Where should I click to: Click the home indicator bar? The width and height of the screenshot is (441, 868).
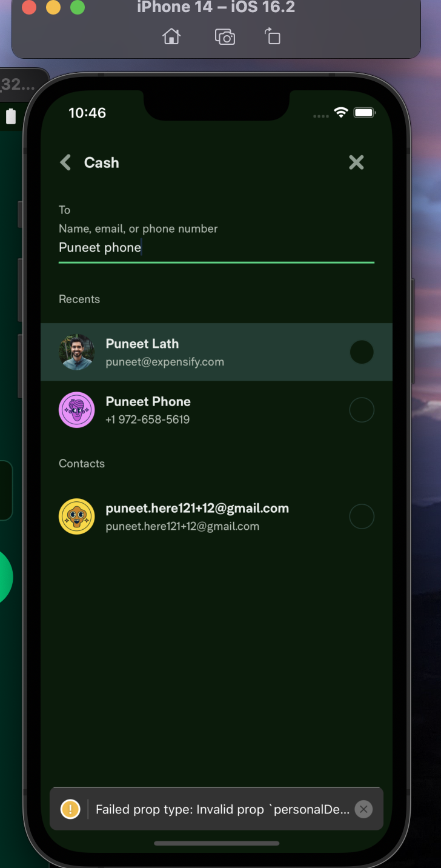click(x=216, y=843)
